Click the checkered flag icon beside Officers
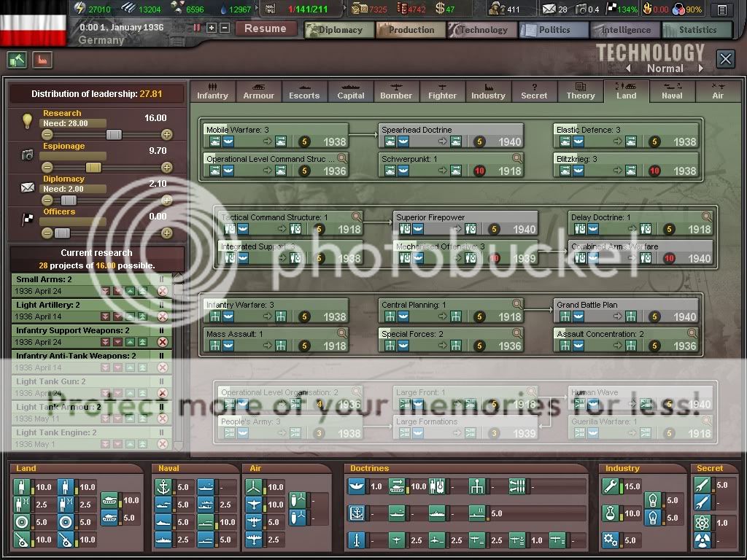 coord(28,219)
